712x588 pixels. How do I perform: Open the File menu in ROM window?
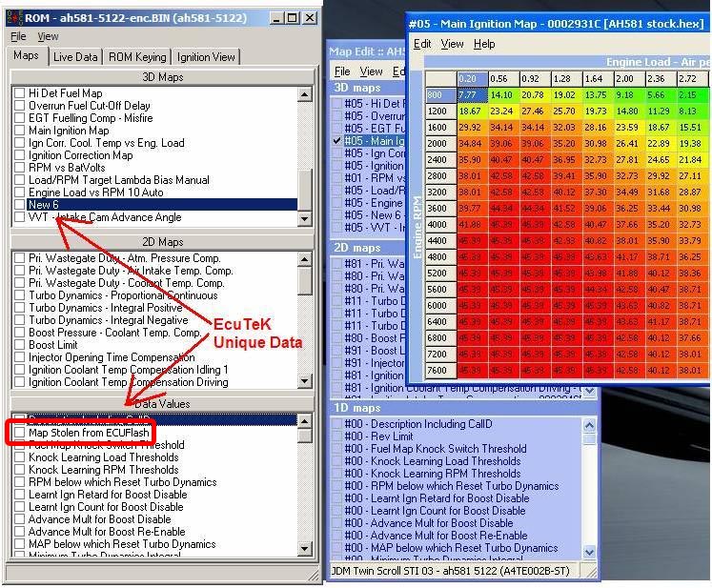point(18,36)
